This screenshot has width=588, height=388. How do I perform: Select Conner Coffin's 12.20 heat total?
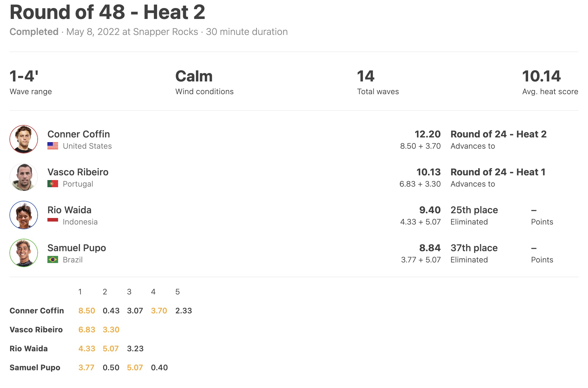pos(428,134)
